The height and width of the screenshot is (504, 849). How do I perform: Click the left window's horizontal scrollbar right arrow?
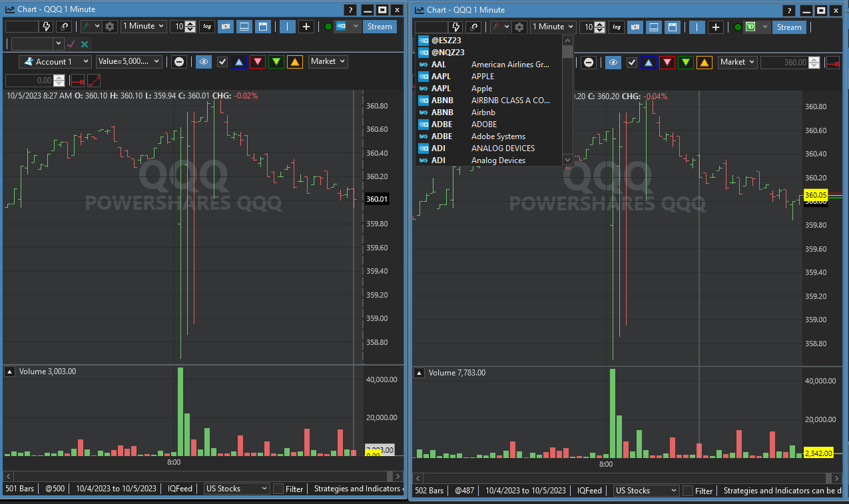click(x=398, y=477)
